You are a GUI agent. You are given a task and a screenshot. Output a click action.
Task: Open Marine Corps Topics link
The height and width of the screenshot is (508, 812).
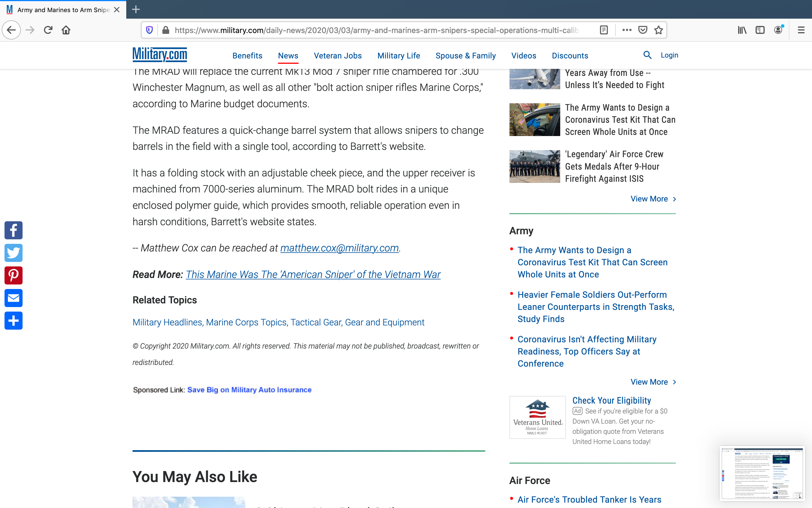click(246, 322)
